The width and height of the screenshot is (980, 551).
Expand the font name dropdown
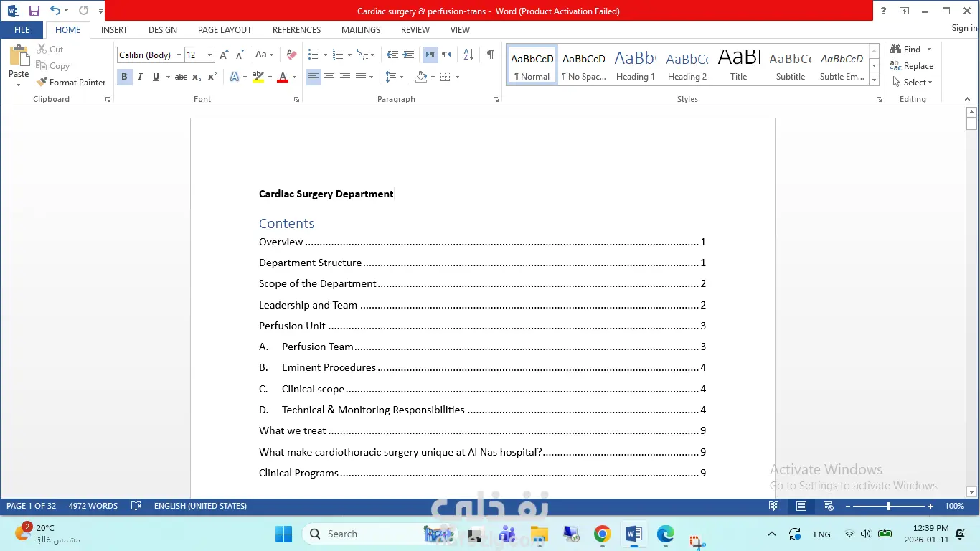pyautogui.click(x=179, y=55)
